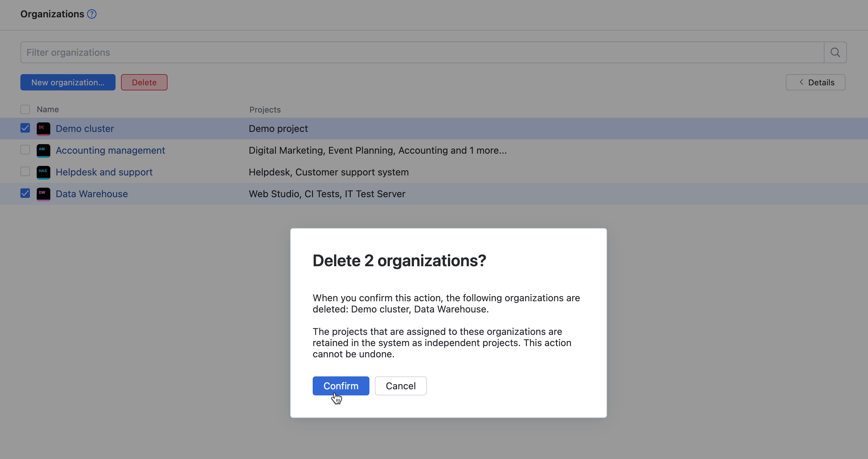Focus the Filter organizations input field
The width and height of the screenshot is (868, 459).
tap(421, 52)
